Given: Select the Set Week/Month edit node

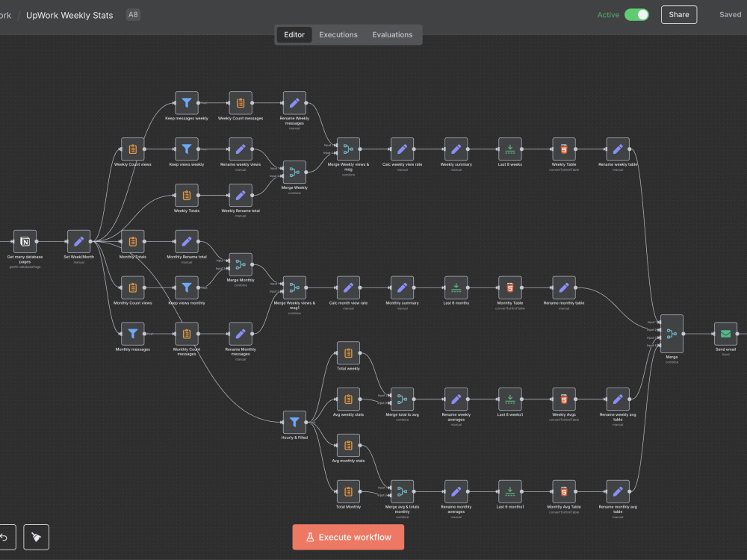Looking at the screenshot, I should click(x=78, y=241).
